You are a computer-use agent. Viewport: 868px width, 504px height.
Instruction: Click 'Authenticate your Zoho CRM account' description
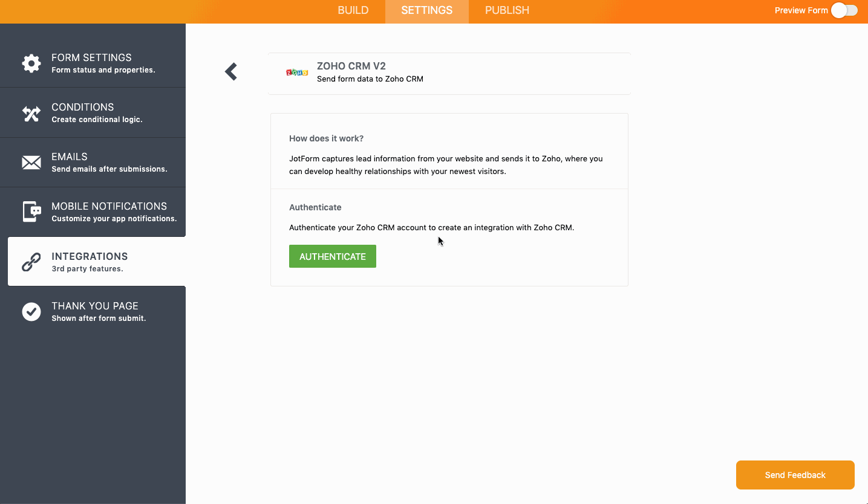pyautogui.click(x=431, y=228)
